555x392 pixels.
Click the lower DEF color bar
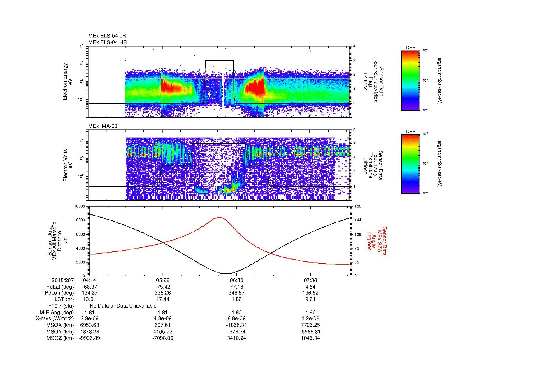click(x=410, y=164)
